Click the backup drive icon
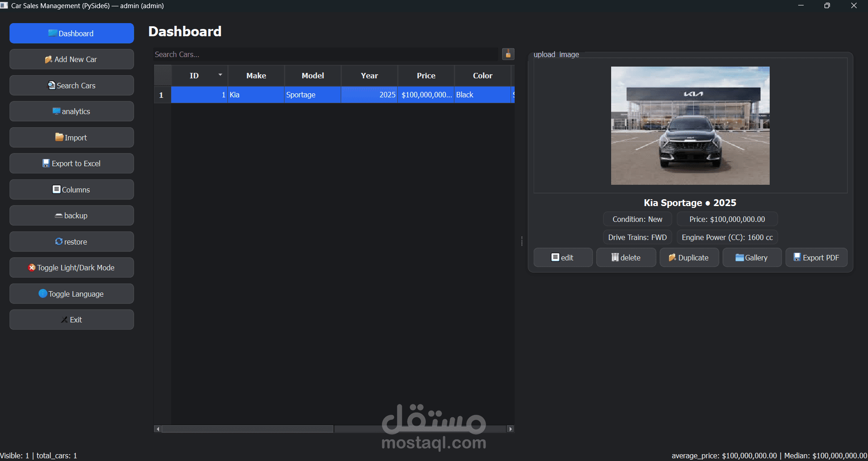The height and width of the screenshot is (461, 868). coord(59,216)
